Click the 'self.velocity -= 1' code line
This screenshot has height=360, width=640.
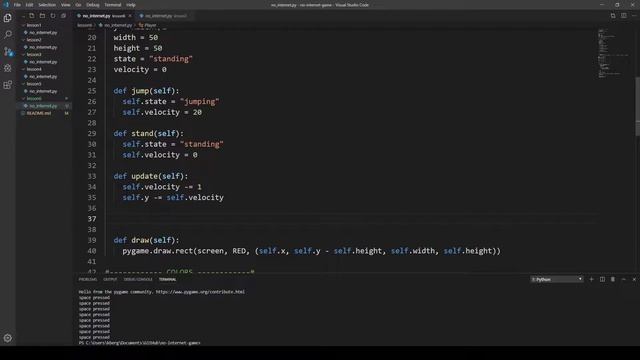click(162, 187)
